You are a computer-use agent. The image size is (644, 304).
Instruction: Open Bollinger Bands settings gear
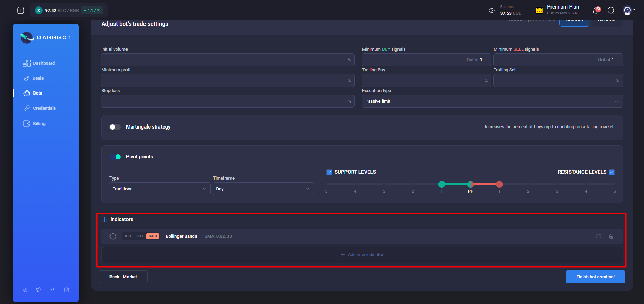[598, 236]
